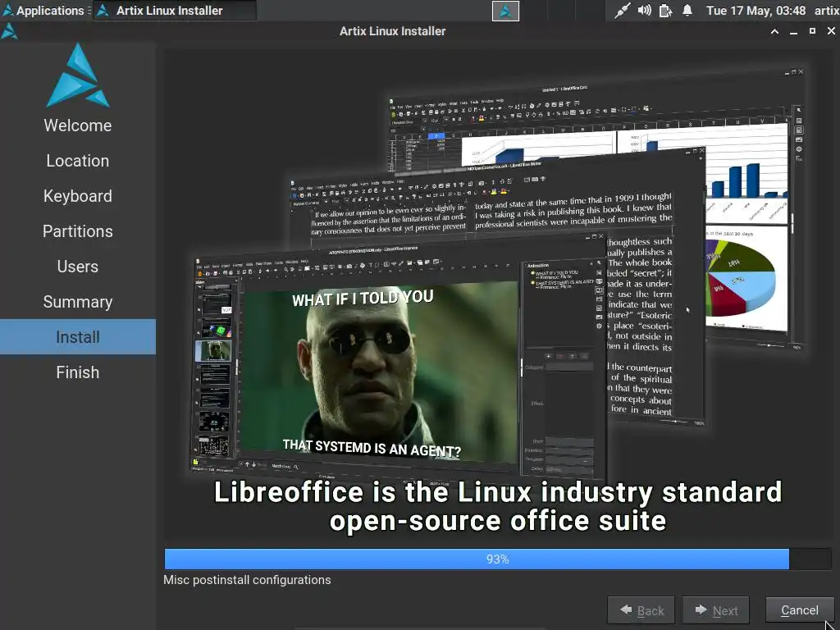Click the Next button
This screenshot has width=840, height=630.
[x=715, y=610]
